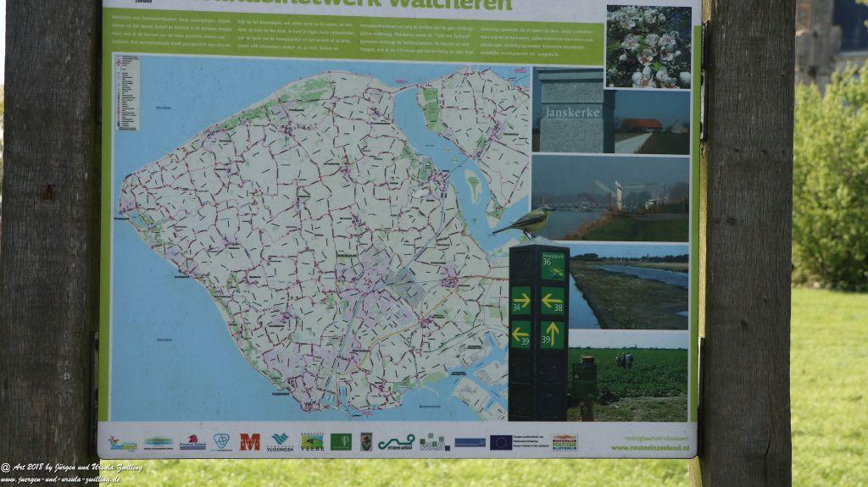Click the red M logo
The image size is (868, 487).
pyautogui.click(x=249, y=441)
